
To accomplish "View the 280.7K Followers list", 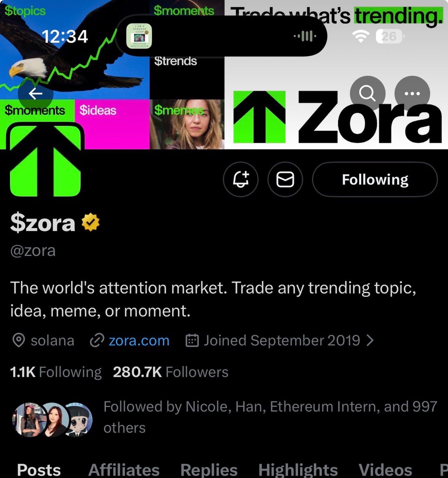I will [170, 372].
